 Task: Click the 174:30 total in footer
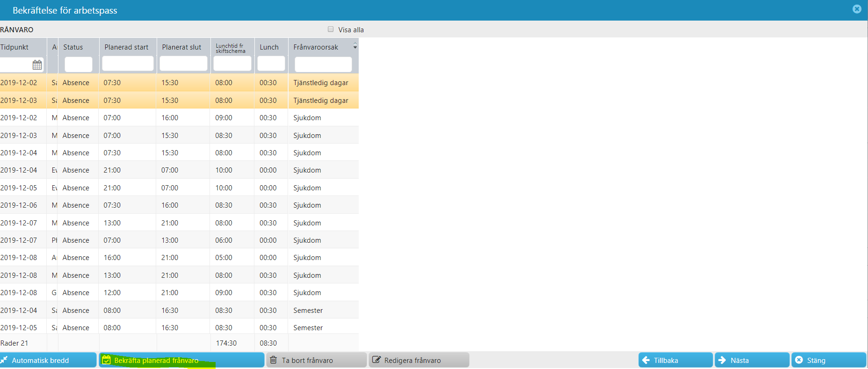[226, 343]
